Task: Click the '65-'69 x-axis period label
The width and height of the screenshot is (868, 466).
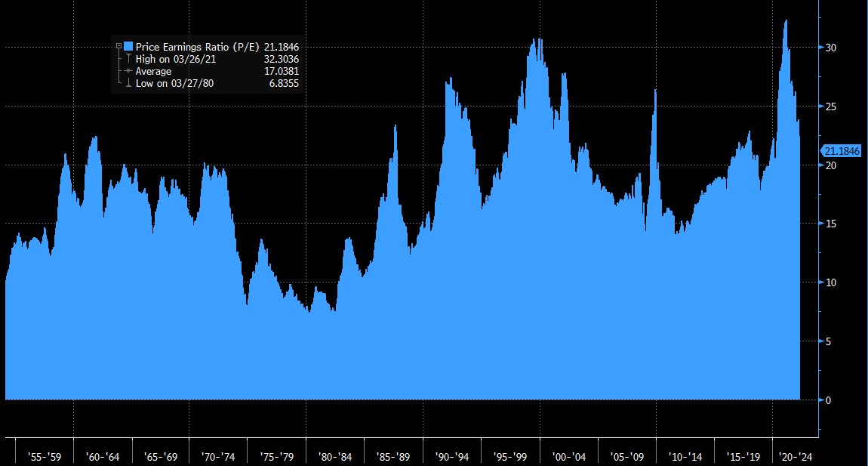Action: point(161,457)
